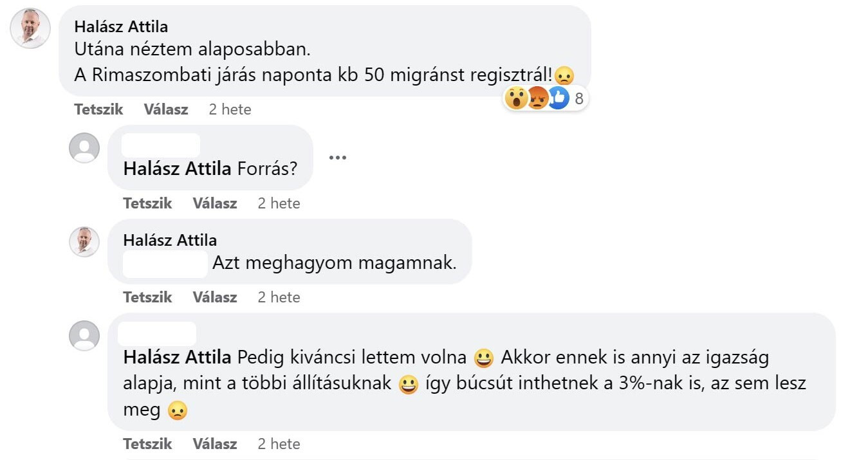Like the last comment ending with "meg"
The width and height of the screenshot is (868, 460).
tap(147, 444)
